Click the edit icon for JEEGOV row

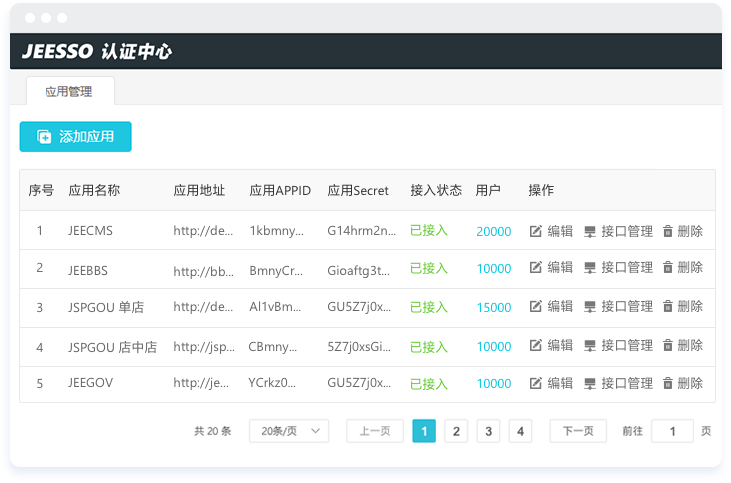[535, 383]
